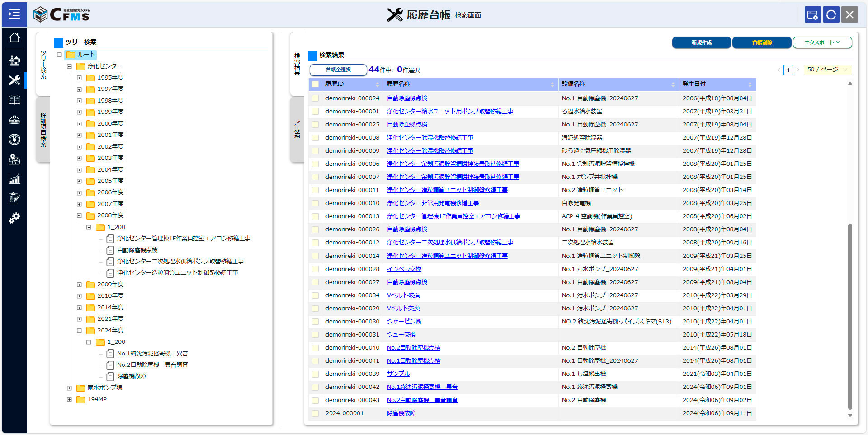Open the home icon in sidebar
Viewport: 868px width, 435px height.
pyautogui.click(x=14, y=37)
